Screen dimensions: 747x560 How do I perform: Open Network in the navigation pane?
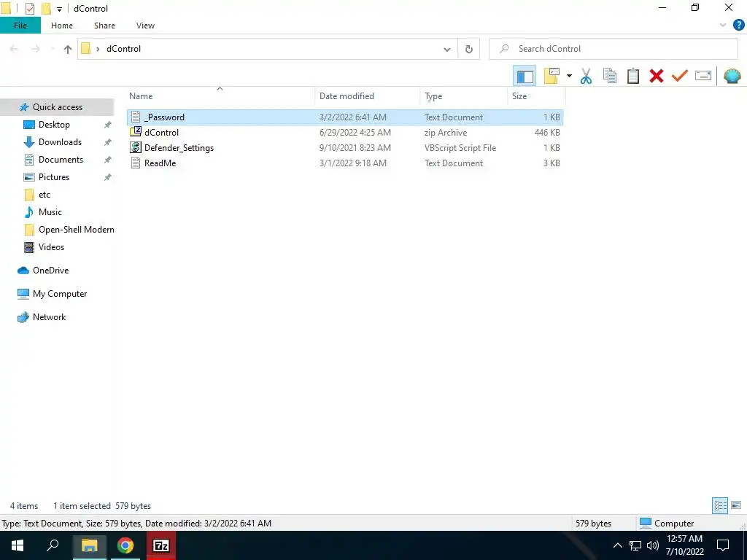click(49, 317)
